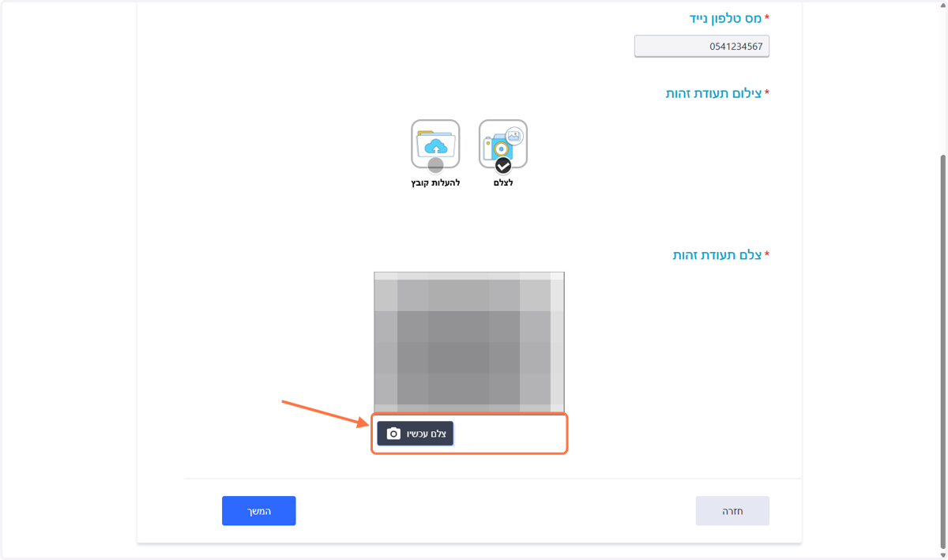Click the 'לצלם' label text

503,183
